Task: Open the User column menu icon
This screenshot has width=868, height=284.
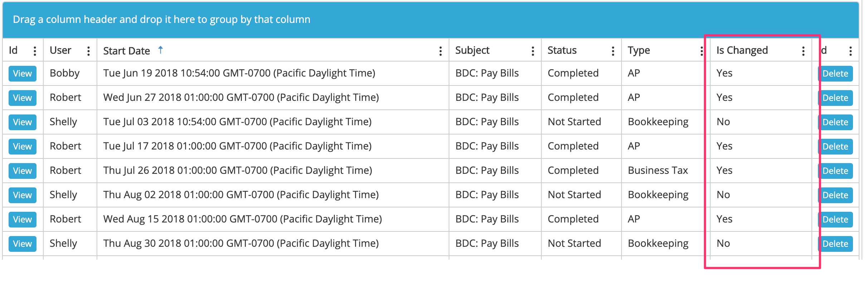Action: point(88,51)
